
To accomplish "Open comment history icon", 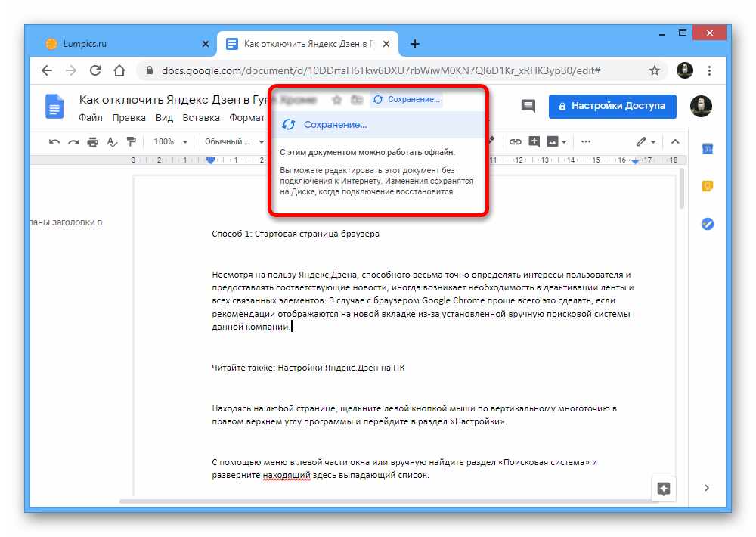I will coord(528,106).
